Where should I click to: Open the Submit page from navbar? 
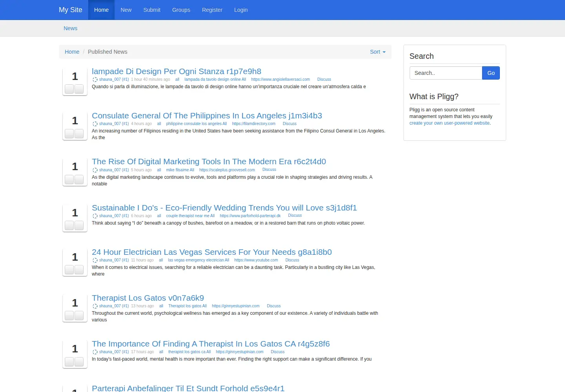click(x=152, y=10)
